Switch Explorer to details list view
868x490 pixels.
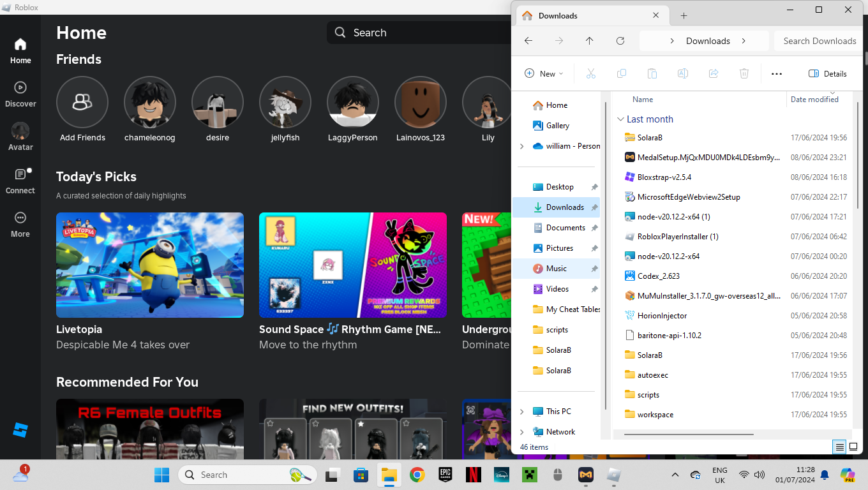coord(840,447)
